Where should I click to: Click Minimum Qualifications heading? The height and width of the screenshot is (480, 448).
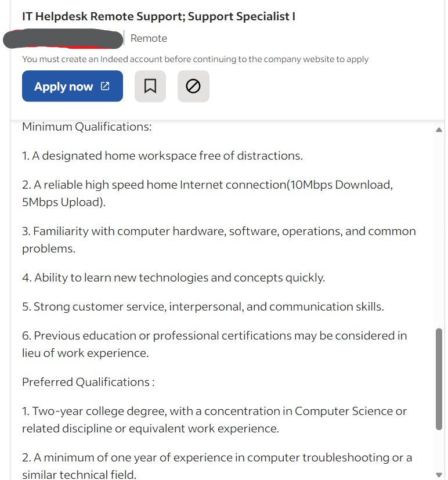pos(86,126)
